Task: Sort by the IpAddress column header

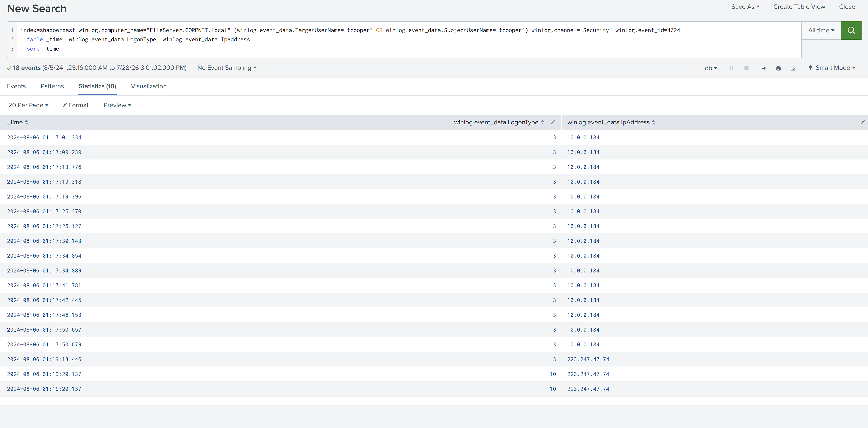Action: click(611, 122)
